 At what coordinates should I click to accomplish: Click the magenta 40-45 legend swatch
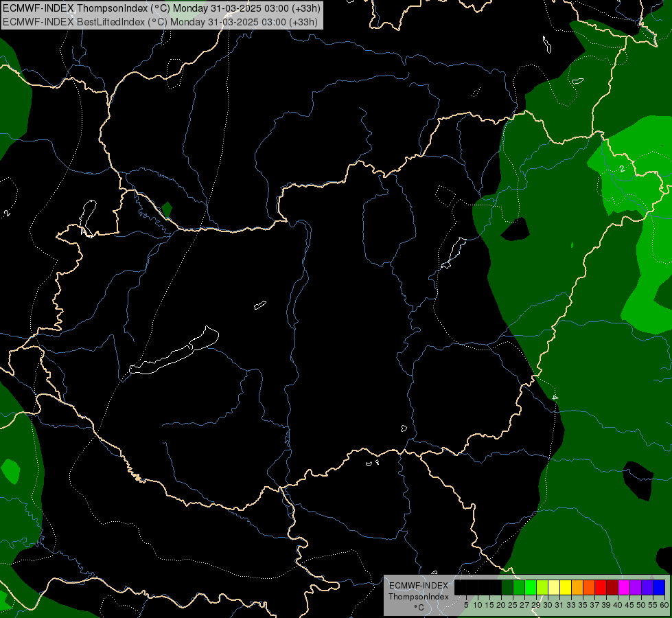tap(624, 587)
